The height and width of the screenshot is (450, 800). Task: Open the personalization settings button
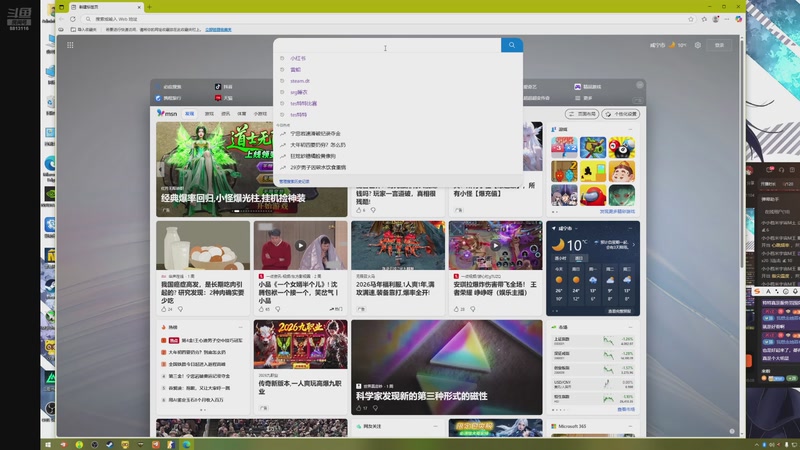[620, 114]
